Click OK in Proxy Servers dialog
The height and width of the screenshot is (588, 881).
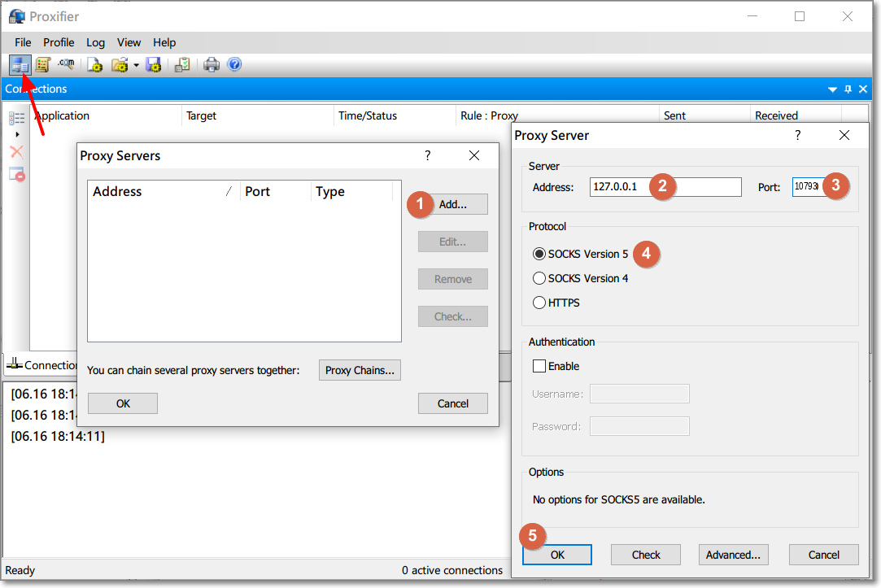[123, 404]
